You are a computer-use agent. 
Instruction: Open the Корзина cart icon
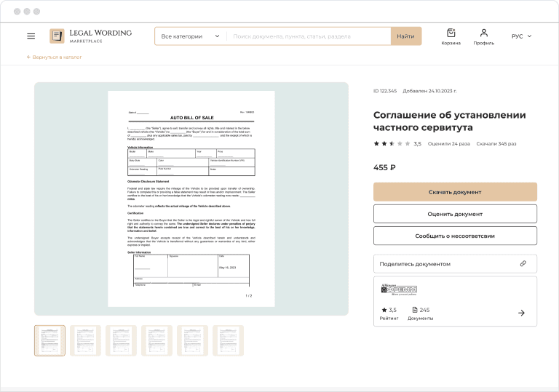[451, 36]
